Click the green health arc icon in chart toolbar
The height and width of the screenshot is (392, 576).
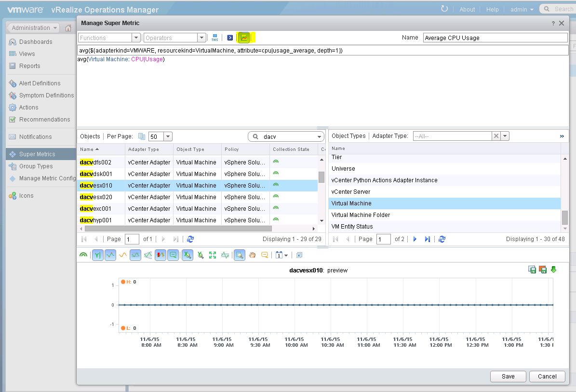click(x=83, y=255)
